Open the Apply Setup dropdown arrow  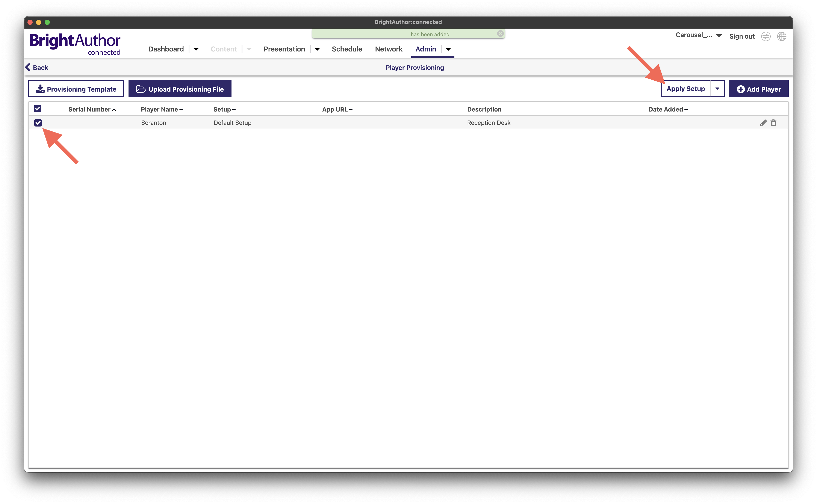click(x=717, y=88)
